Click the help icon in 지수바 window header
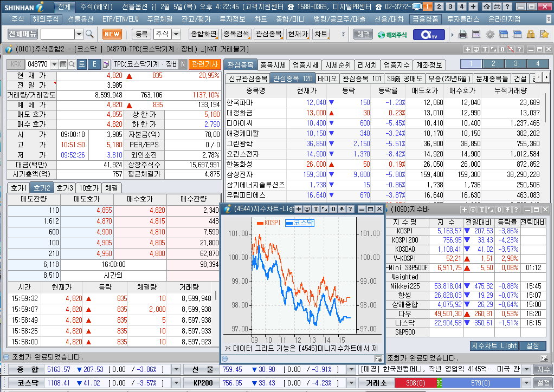 point(516,210)
